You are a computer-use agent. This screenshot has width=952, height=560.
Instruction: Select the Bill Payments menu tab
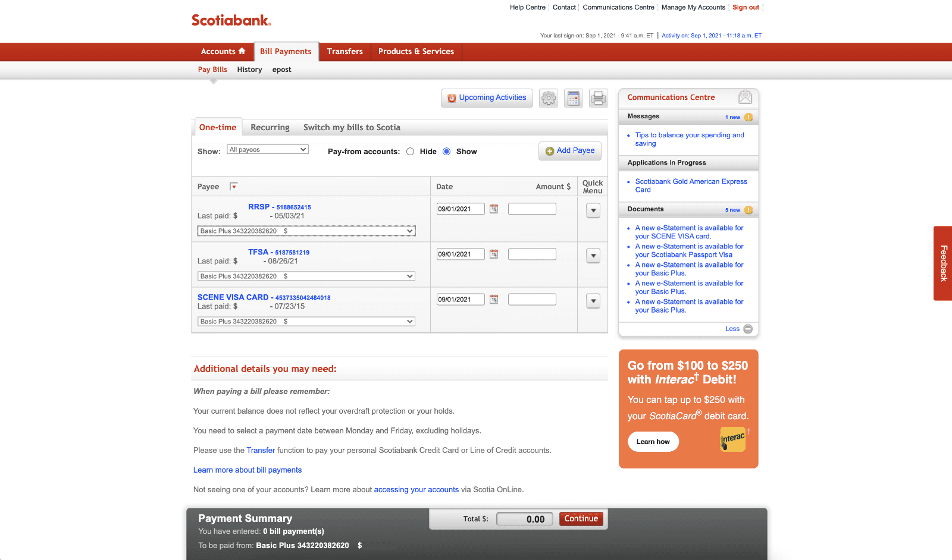click(286, 52)
